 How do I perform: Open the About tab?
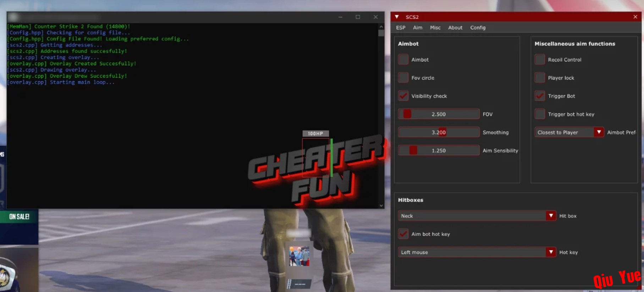click(455, 28)
